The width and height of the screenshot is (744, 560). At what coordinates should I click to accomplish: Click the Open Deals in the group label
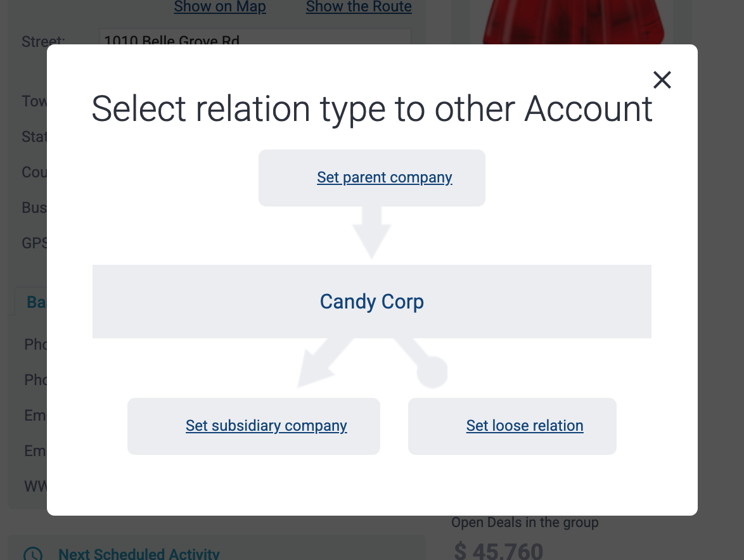click(525, 523)
